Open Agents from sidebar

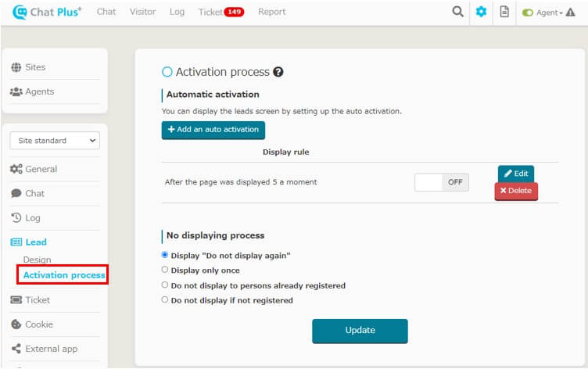tap(32, 91)
